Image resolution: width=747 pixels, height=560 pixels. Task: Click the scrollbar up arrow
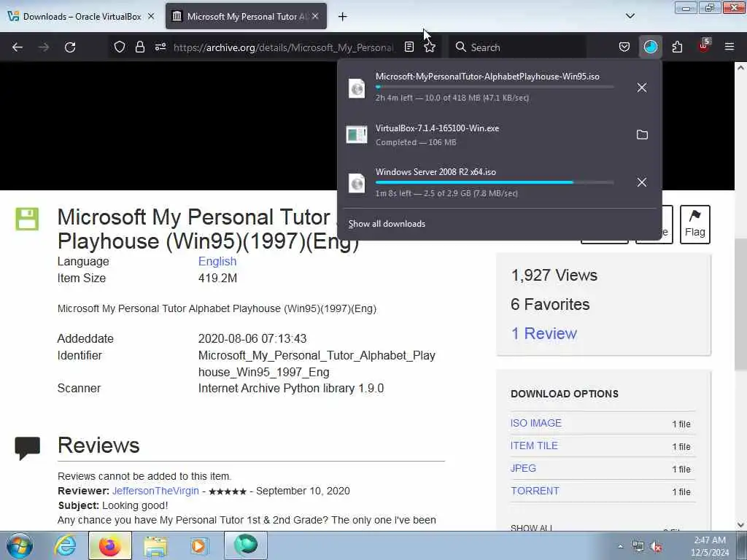(740, 68)
